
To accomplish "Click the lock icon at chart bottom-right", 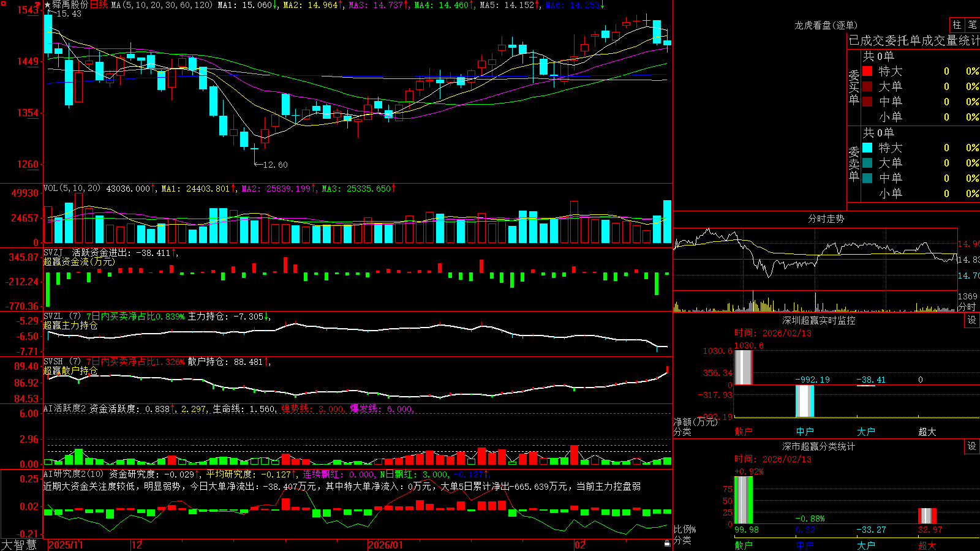I will [667, 544].
